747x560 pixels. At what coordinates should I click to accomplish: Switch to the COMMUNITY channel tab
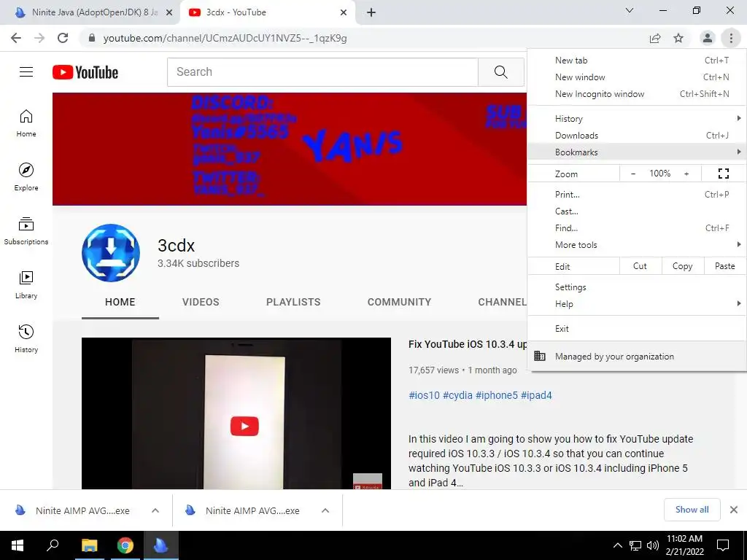coord(399,302)
